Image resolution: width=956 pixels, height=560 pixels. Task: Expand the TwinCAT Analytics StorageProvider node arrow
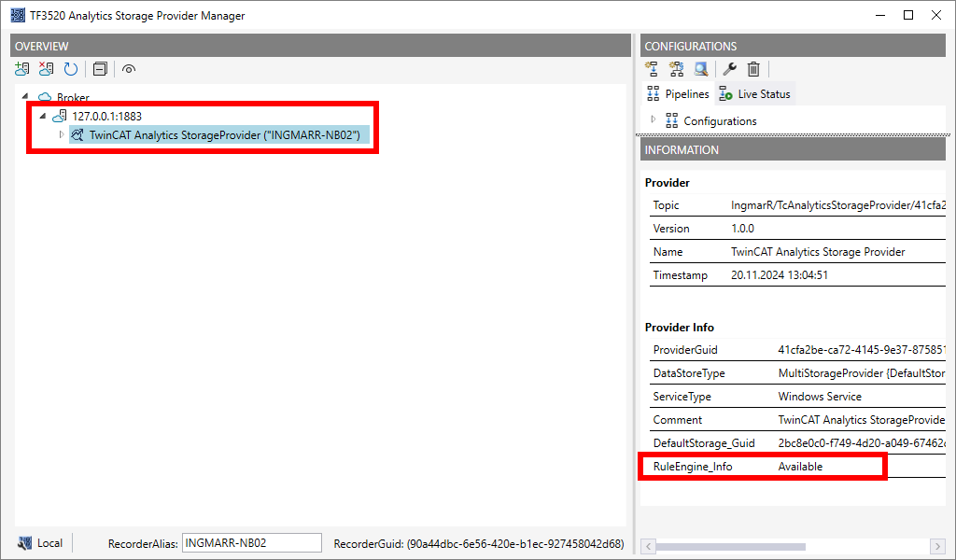pyautogui.click(x=62, y=134)
